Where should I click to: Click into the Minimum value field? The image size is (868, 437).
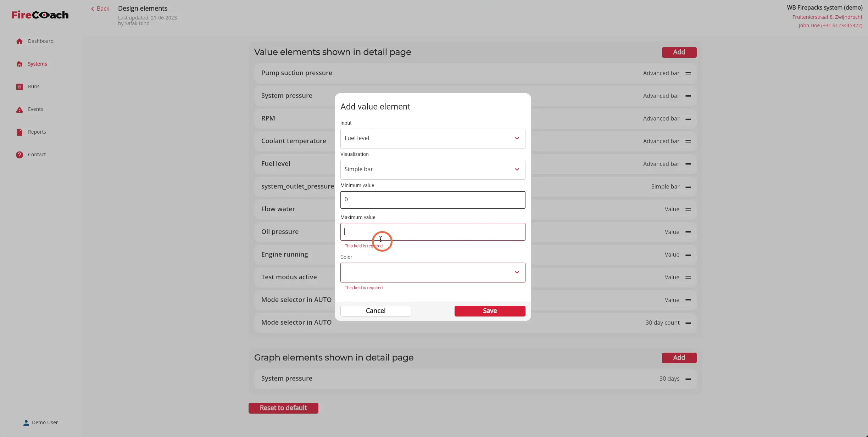click(433, 200)
